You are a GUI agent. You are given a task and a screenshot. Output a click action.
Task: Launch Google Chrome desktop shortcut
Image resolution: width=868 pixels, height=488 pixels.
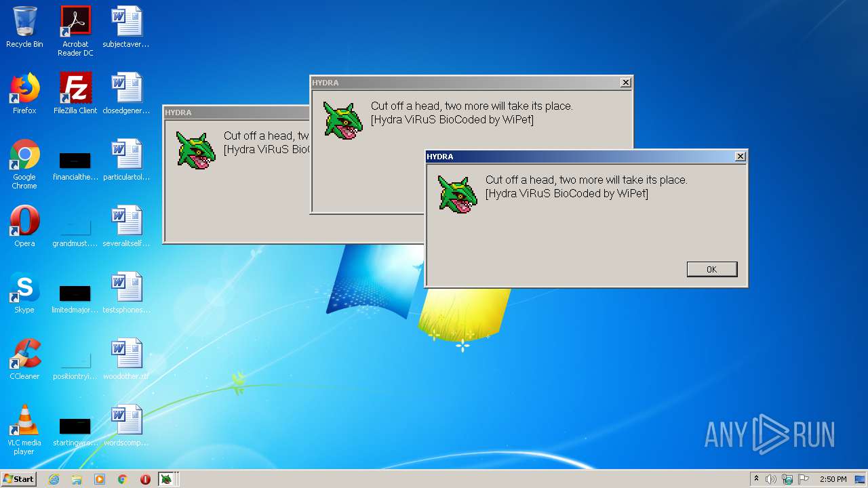pos(24,163)
